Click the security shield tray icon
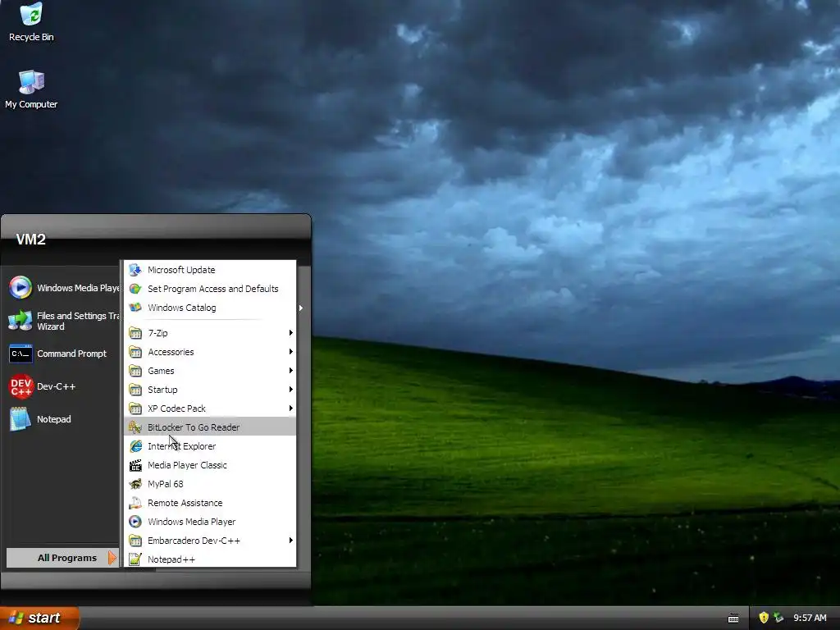This screenshot has width=840, height=630. pos(764,618)
